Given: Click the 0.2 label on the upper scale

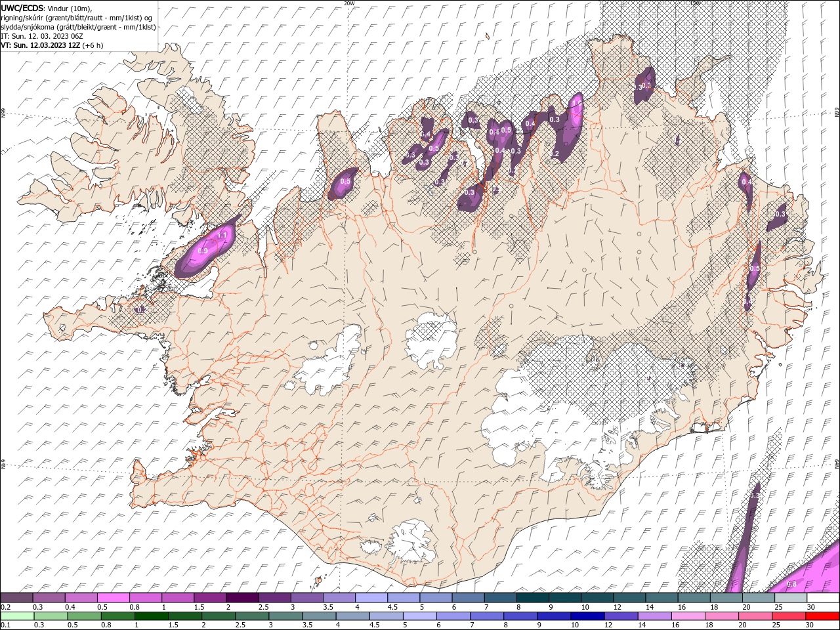Looking at the screenshot, I should point(5,607).
